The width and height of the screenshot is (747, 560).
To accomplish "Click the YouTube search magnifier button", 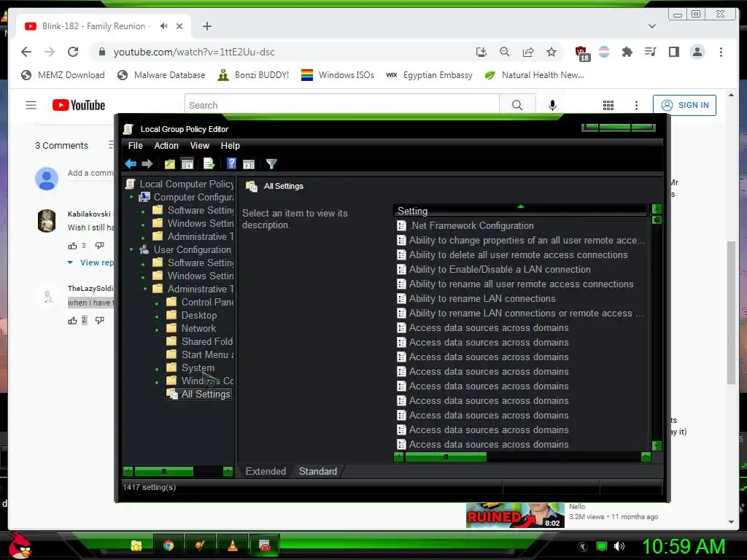I will (x=517, y=105).
